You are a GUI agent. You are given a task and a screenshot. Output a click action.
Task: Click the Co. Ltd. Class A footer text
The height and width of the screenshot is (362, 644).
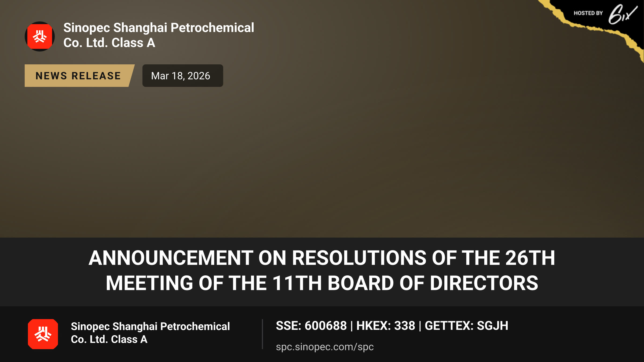tap(109, 339)
